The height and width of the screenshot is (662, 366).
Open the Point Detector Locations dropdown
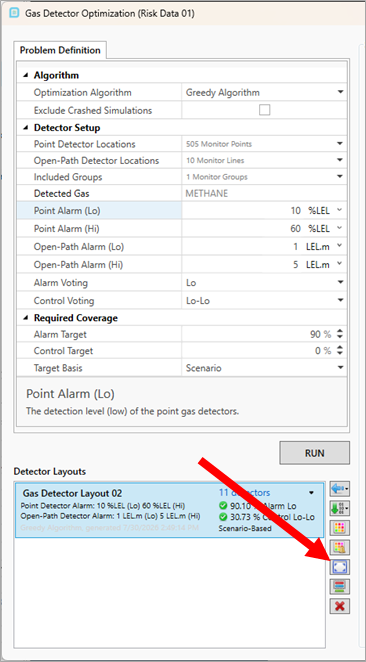(x=340, y=144)
